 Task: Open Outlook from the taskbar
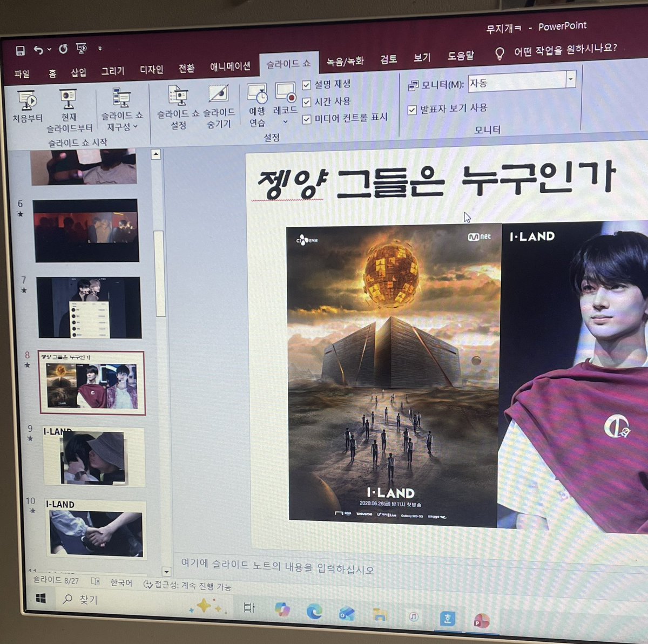point(347,613)
